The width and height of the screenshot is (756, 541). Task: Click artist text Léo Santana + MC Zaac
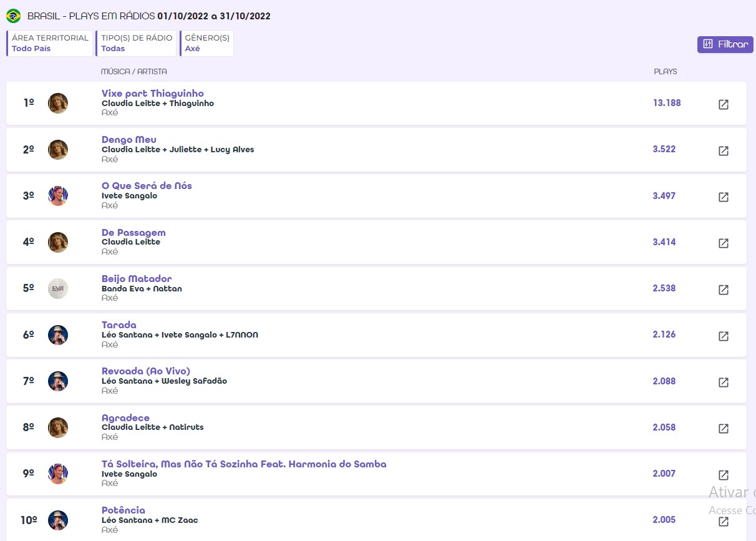[150, 520]
